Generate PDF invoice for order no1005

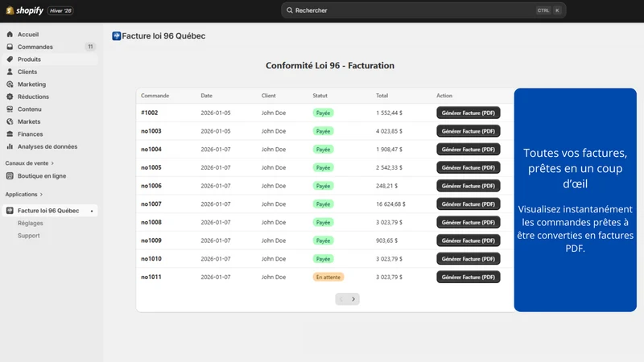pos(469,167)
